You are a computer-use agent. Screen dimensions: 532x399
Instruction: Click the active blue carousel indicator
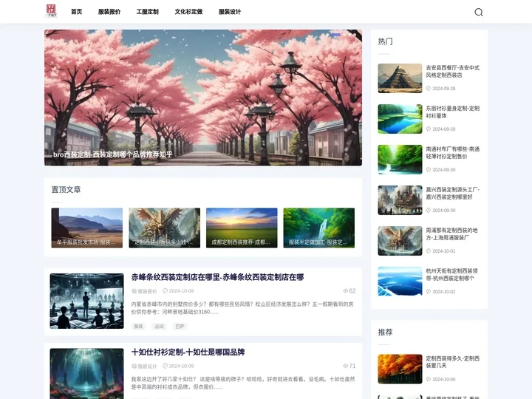pyautogui.click(x=336, y=35)
